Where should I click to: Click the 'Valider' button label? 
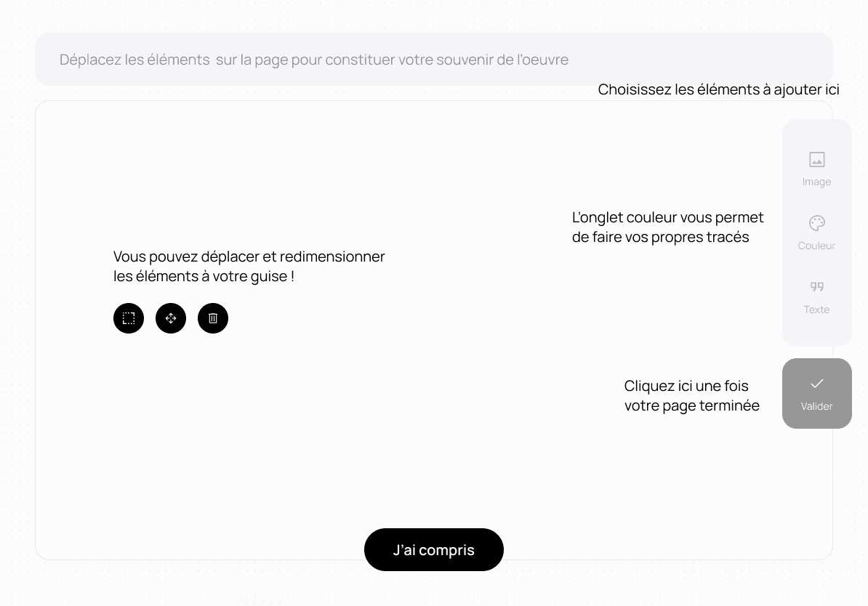(816, 406)
